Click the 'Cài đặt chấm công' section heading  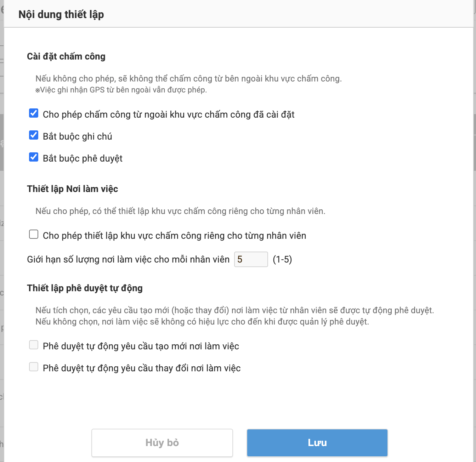pos(66,56)
